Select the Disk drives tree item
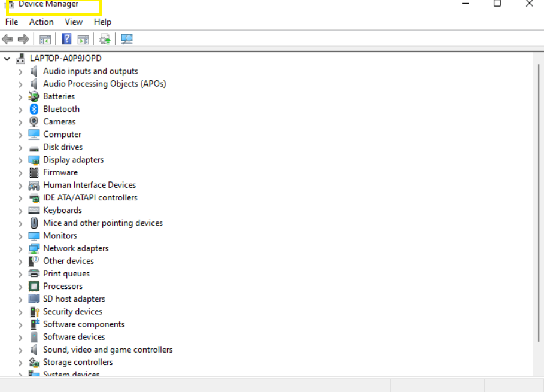The height and width of the screenshot is (392, 544). (x=63, y=147)
